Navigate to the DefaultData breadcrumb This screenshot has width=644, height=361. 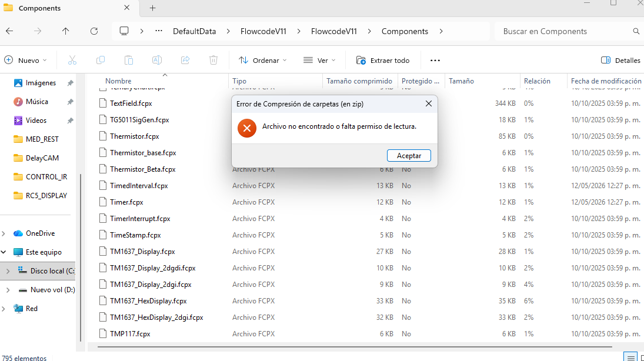194,31
